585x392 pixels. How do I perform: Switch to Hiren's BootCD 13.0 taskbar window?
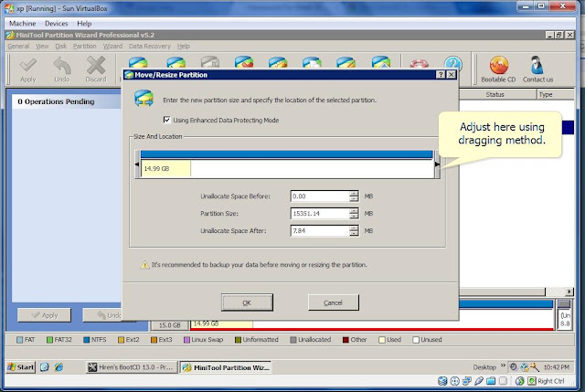tap(132, 367)
